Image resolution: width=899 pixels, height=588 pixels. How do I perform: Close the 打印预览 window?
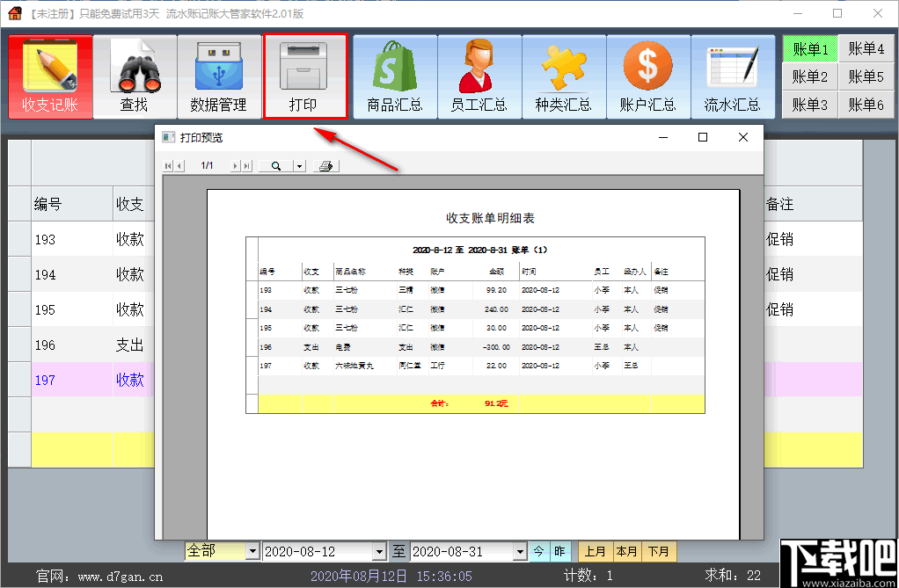coord(743,137)
